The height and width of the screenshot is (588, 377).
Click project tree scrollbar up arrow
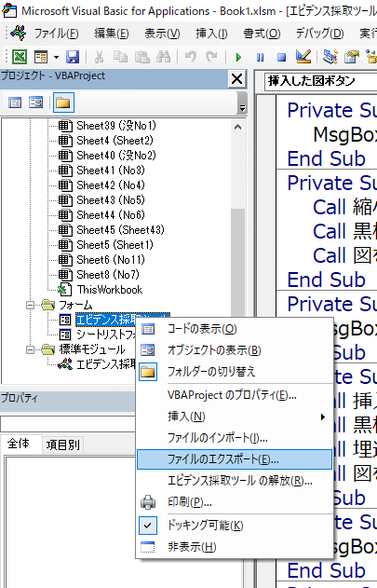click(x=237, y=127)
